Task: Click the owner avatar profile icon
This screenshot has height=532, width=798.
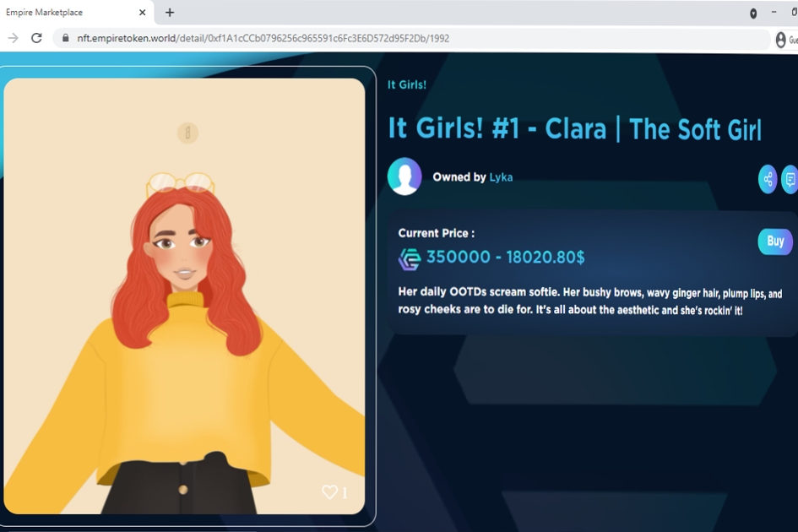Action: [404, 176]
